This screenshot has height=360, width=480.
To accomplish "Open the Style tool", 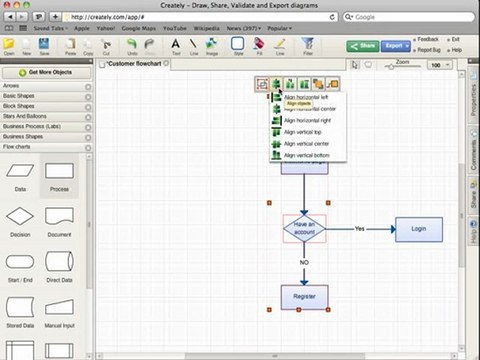I will pos(238,46).
